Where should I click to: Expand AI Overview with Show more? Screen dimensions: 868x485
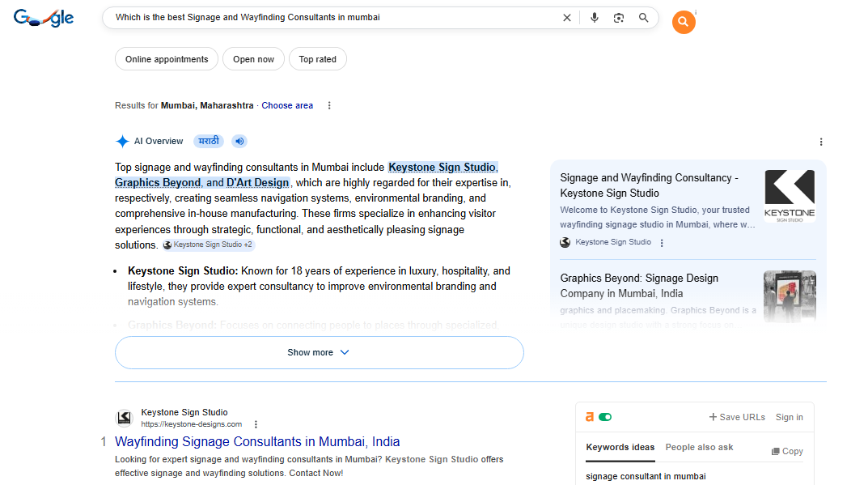pyautogui.click(x=319, y=352)
